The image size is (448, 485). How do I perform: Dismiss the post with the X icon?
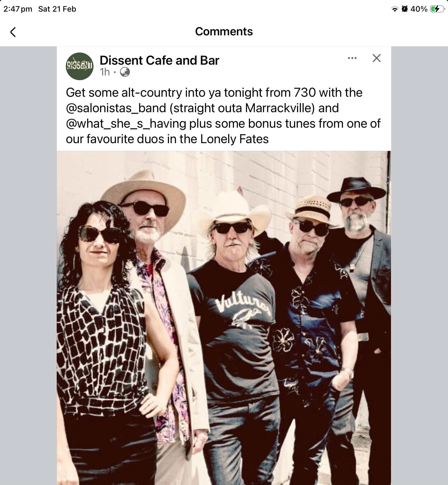pyautogui.click(x=377, y=58)
